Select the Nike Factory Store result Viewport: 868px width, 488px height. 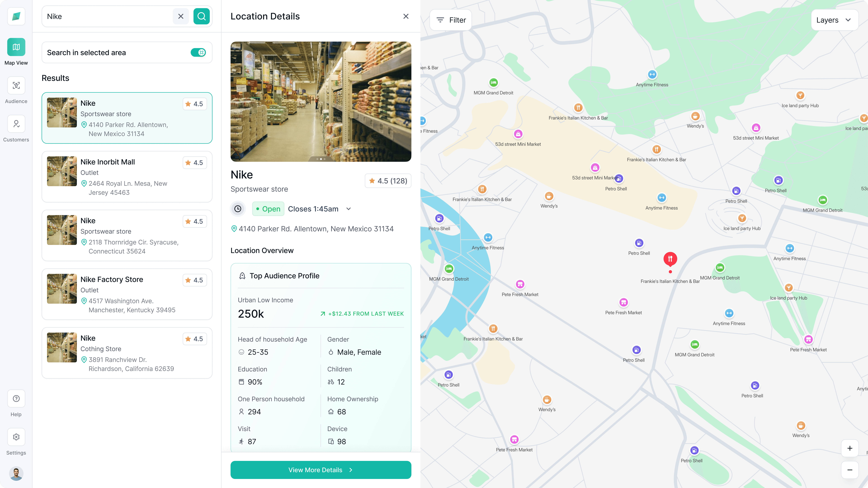(127, 294)
